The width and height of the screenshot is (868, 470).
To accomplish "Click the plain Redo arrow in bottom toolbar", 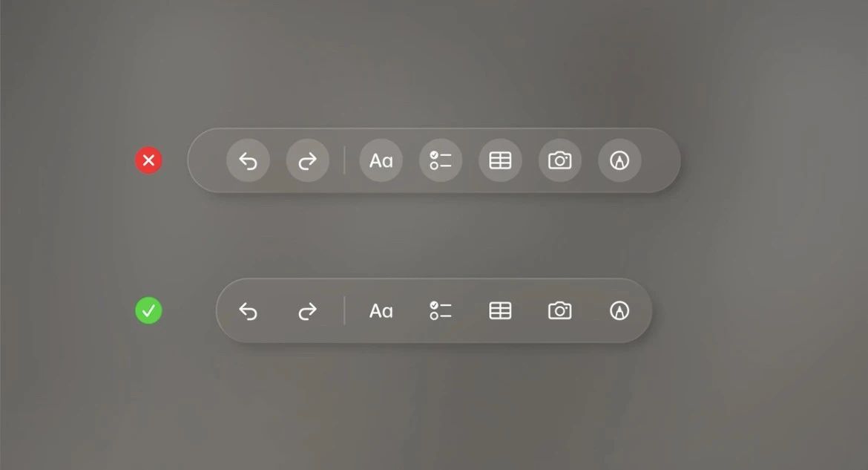I will pos(308,311).
